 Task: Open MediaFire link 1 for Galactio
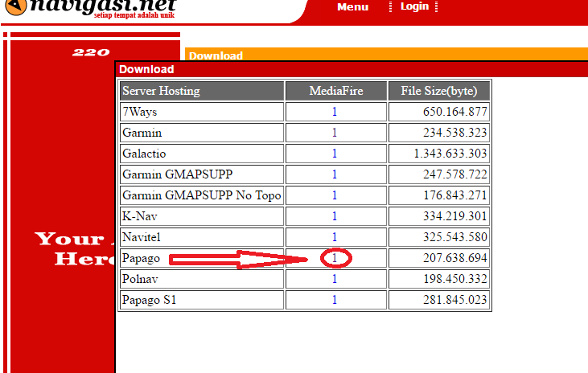(335, 154)
